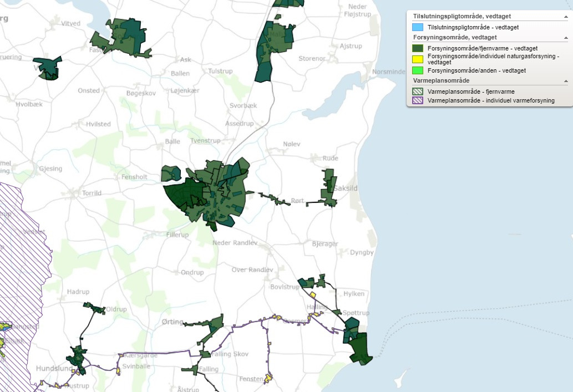Click the 'Forsyningsområde/anden - vedtaget' legend label
The image size is (573, 392).
click(x=476, y=70)
